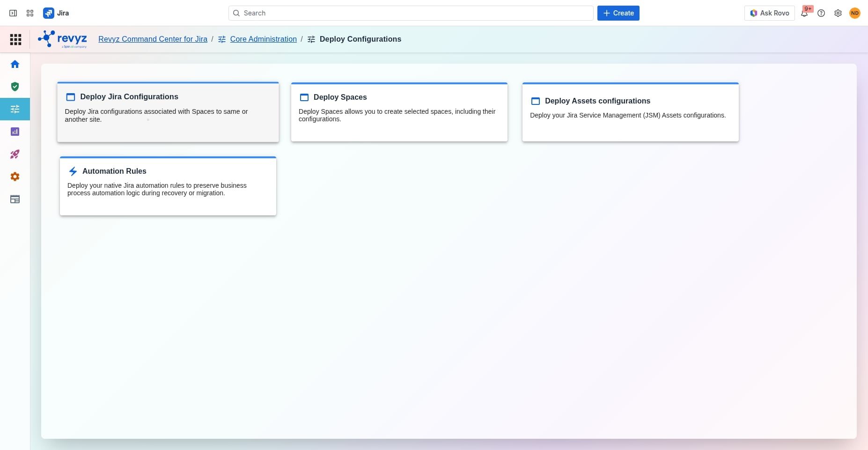This screenshot has height=450, width=868.
Task: Click the Deploy Spaces card icon
Action: (x=304, y=97)
